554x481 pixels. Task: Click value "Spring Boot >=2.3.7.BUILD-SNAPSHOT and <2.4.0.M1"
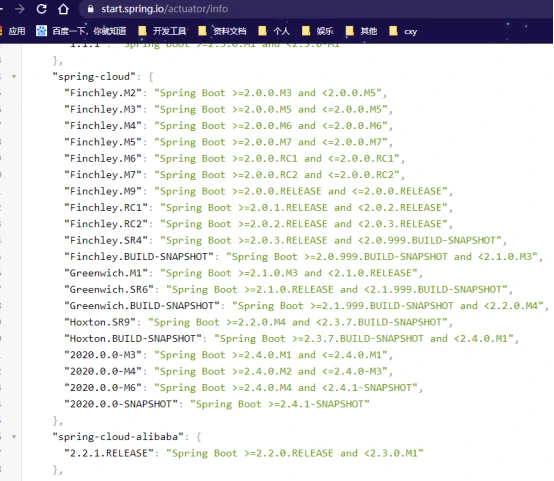[364, 339]
